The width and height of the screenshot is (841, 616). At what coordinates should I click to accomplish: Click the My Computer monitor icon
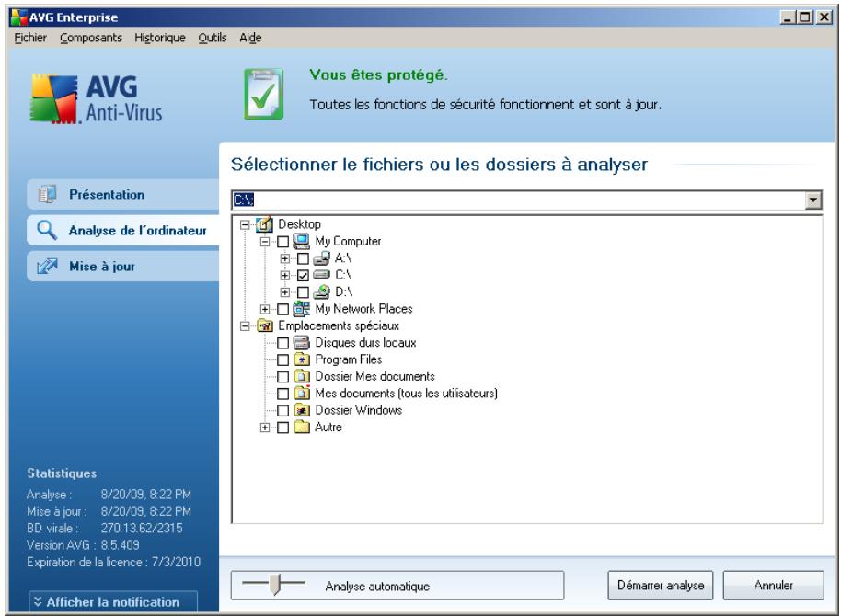pyautogui.click(x=302, y=241)
